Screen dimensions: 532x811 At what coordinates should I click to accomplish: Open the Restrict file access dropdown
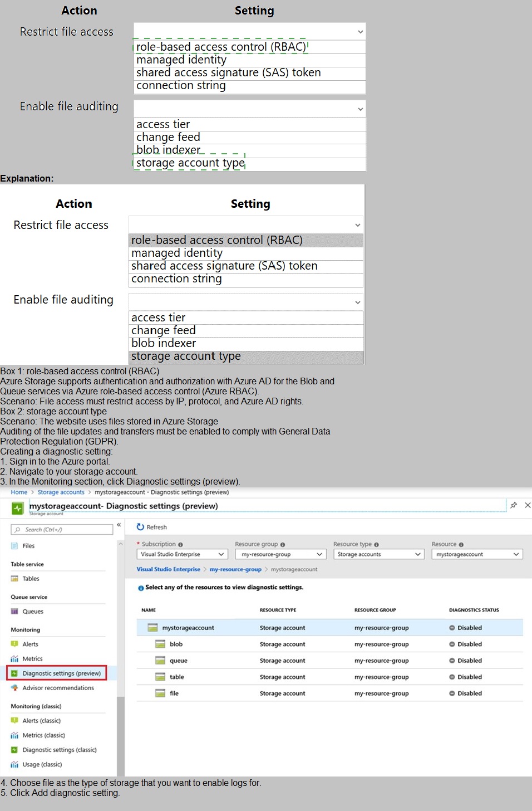coord(249,32)
